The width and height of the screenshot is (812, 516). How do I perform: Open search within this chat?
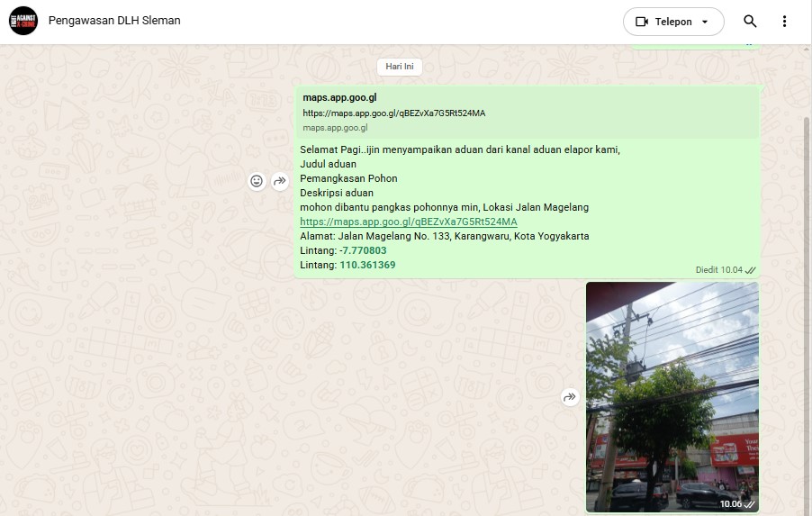pyautogui.click(x=750, y=22)
